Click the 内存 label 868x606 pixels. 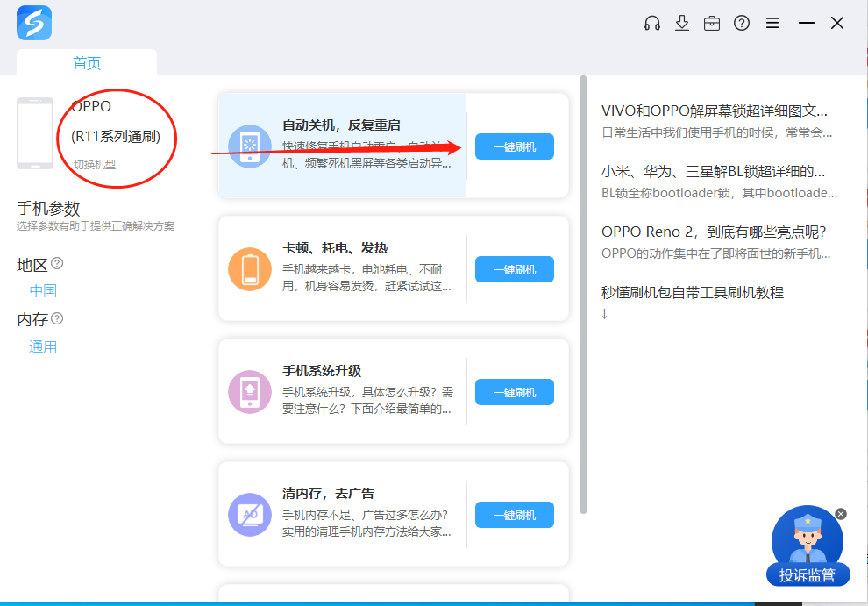(x=32, y=319)
